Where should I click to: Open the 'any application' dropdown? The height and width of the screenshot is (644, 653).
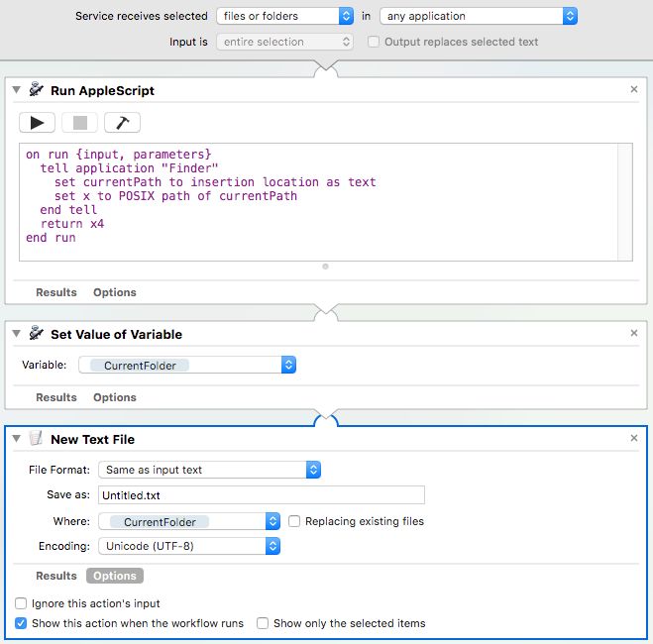pos(479,16)
